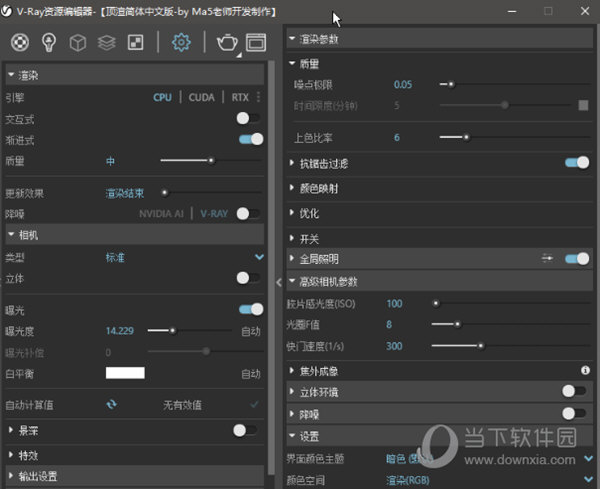Click the teapot render icon

227,42
